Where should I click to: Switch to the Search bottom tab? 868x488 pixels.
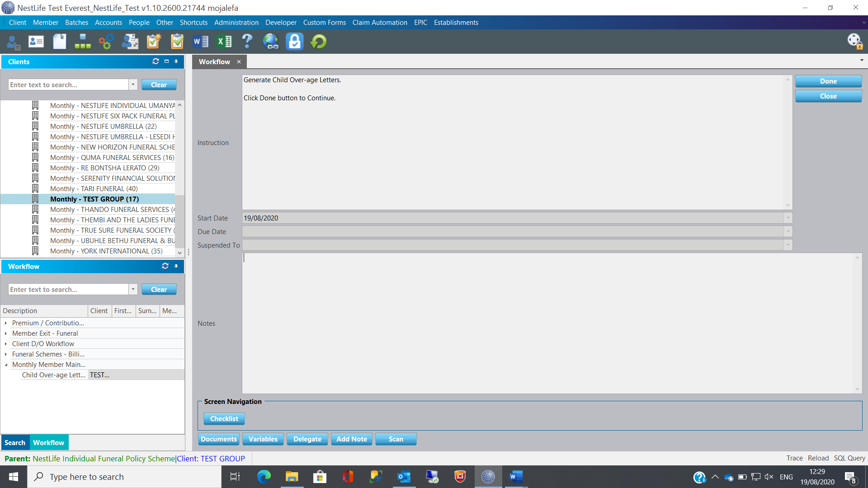click(15, 442)
